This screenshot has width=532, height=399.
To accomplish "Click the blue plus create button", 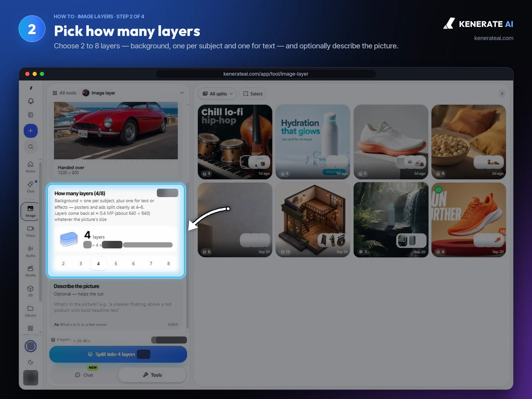I will click(31, 131).
